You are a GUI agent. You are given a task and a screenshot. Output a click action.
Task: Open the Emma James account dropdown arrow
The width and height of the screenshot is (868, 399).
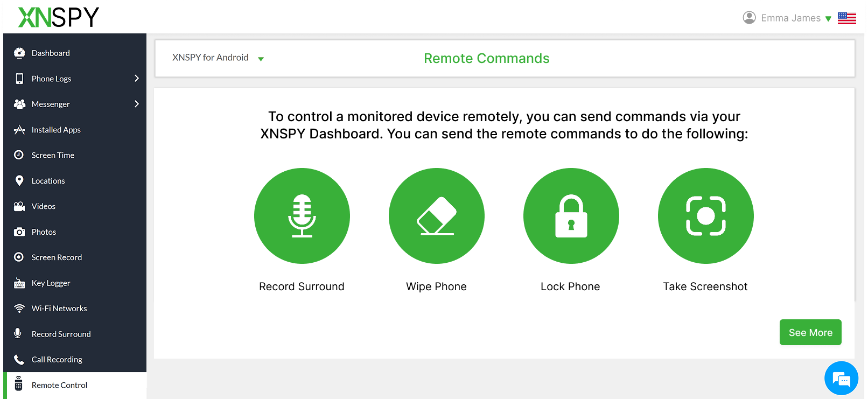pos(828,19)
